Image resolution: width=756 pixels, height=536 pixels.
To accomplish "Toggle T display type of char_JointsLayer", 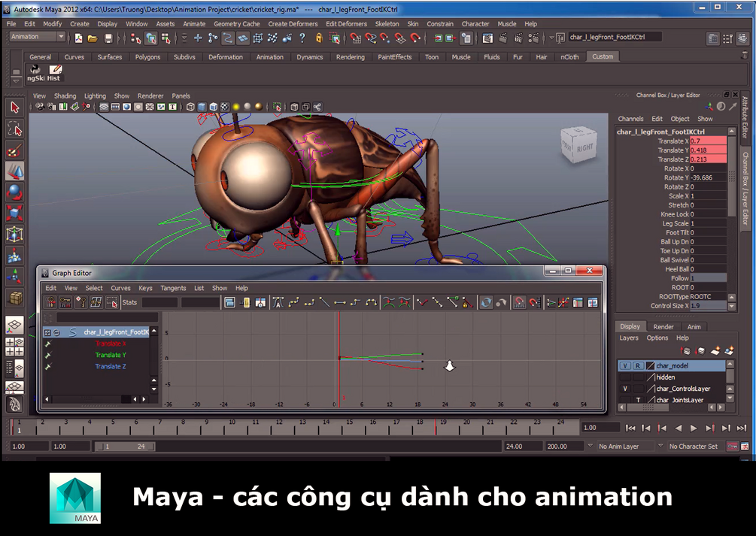I will point(638,400).
